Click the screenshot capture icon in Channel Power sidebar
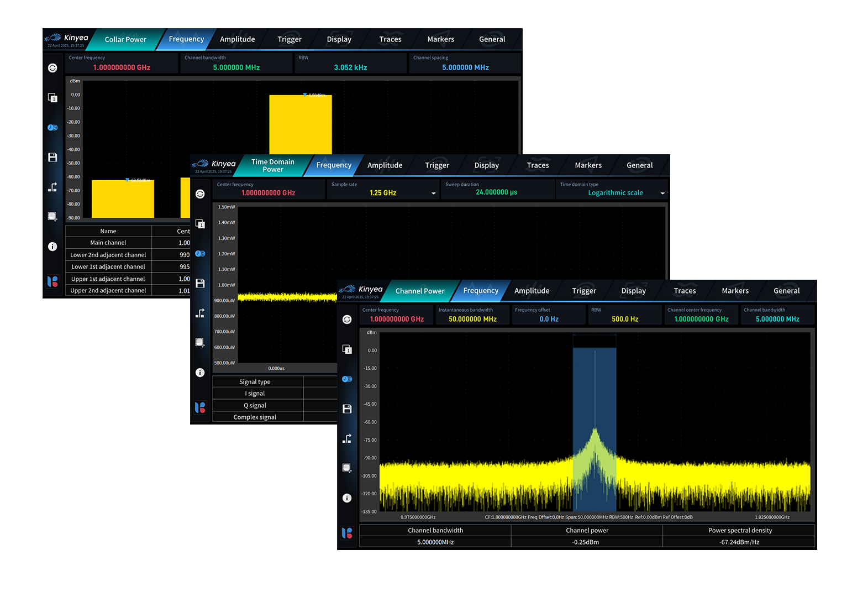Viewport: 868px width, 597px height. 347,468
